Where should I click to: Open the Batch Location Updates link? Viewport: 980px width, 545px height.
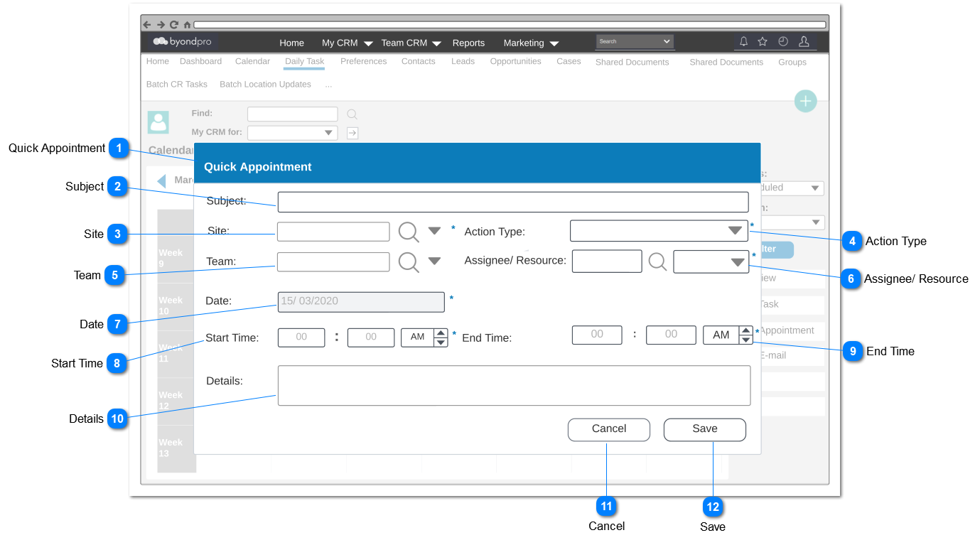265,85
